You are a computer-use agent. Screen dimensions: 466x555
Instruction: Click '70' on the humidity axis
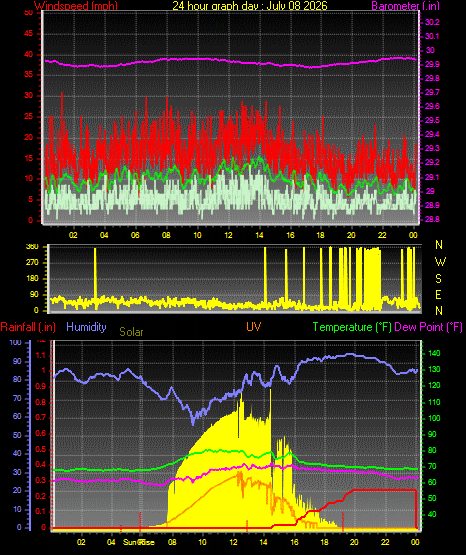click(17, 398)
